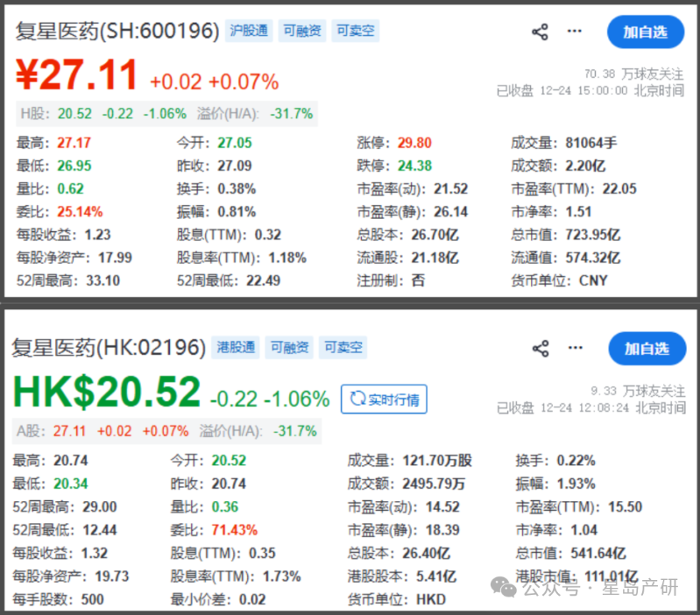
Task: Click 52周最高 29.00 value
Action: click(99, 507)
